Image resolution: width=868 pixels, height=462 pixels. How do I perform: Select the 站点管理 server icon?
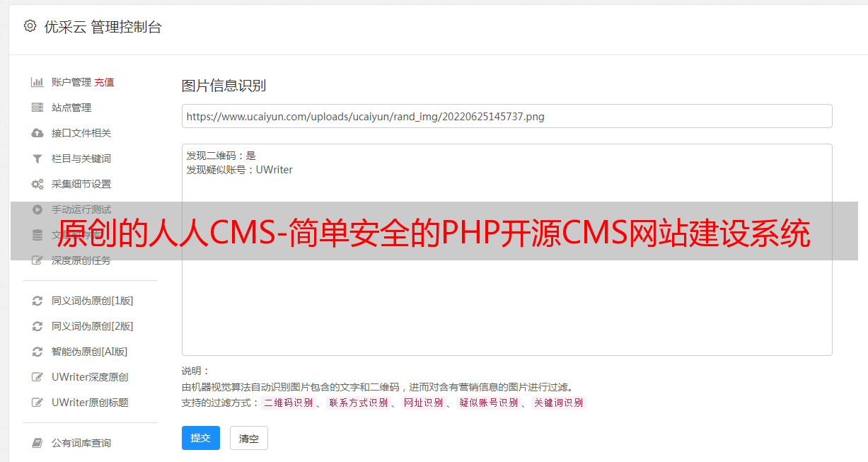pos(37,108)
